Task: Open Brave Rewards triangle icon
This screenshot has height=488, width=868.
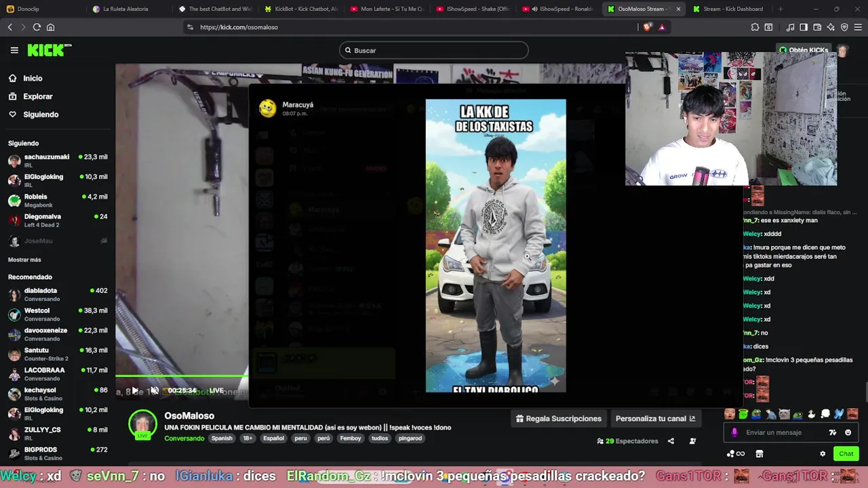Action: click(x=662, y=27)
